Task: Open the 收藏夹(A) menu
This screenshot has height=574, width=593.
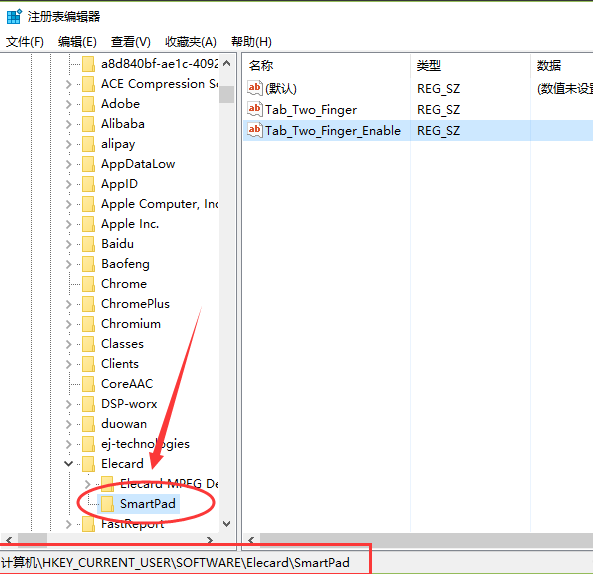Action: (191, 42)
